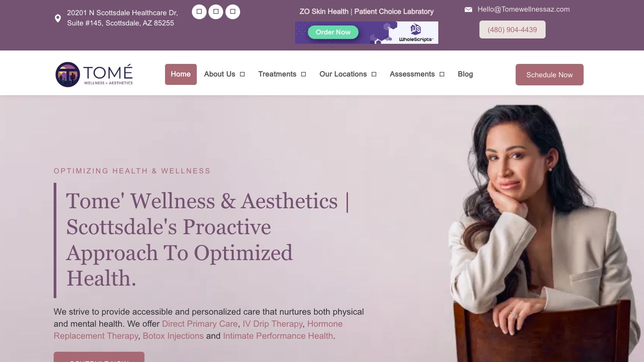Expand the Assessments submenu arrow
This screenshot has height=362, width=644.
click(x=442, y=74)
